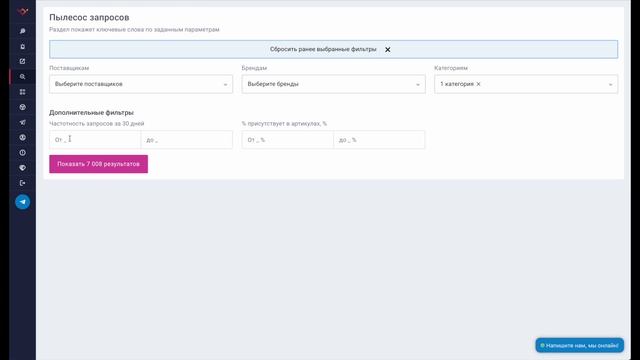Image resolution: width=640 pixels, height=360 pixels.
Task: Click the 'Дополнительные фильтры' heading
Action: [91, 112]
